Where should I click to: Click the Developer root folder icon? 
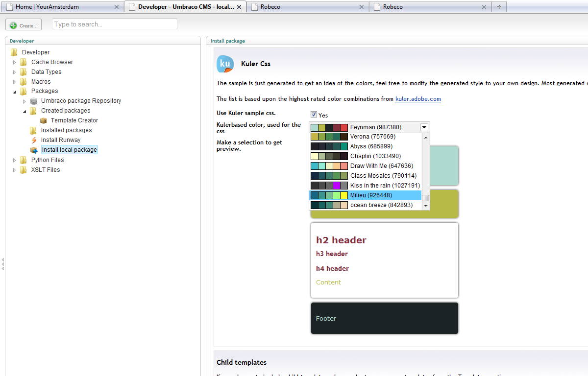click(x=14, y=52)
